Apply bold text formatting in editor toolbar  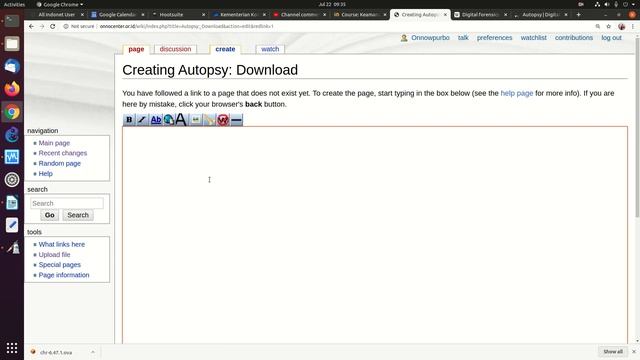coord(129,120)
